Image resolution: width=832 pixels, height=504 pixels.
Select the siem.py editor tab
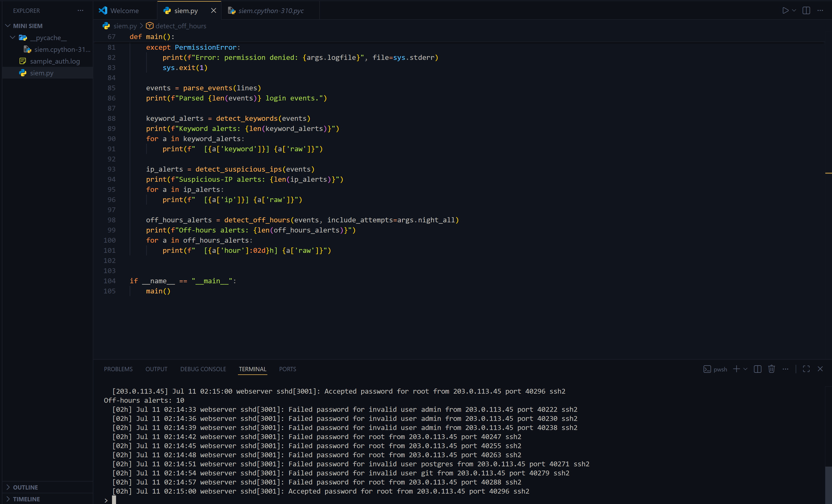tap(186, 10)
